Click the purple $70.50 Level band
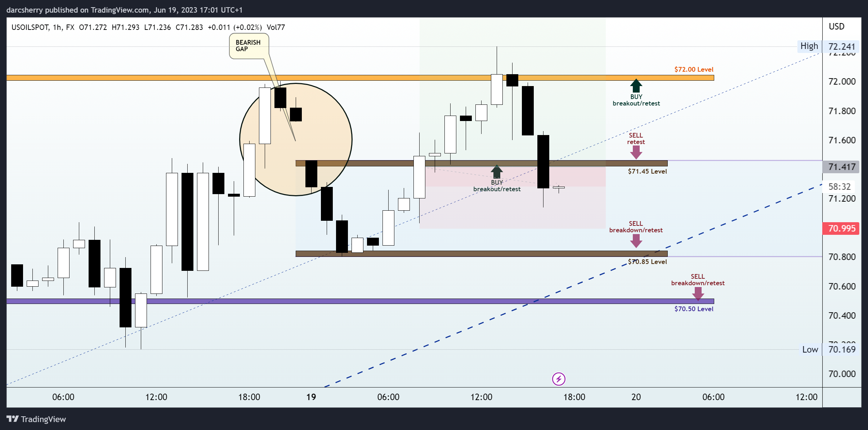 pyautogui.click(x=360, y=301)
